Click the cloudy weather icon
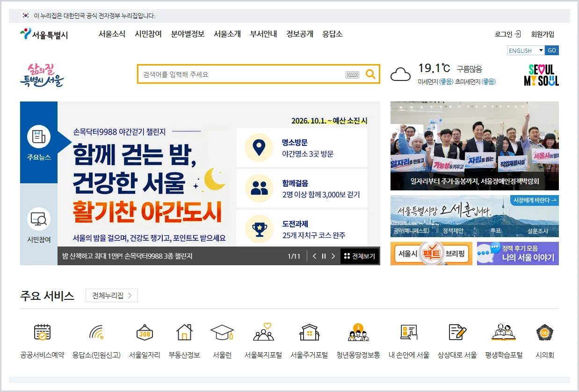Viewport: 579px width, 392px height. tap(400, 74)
